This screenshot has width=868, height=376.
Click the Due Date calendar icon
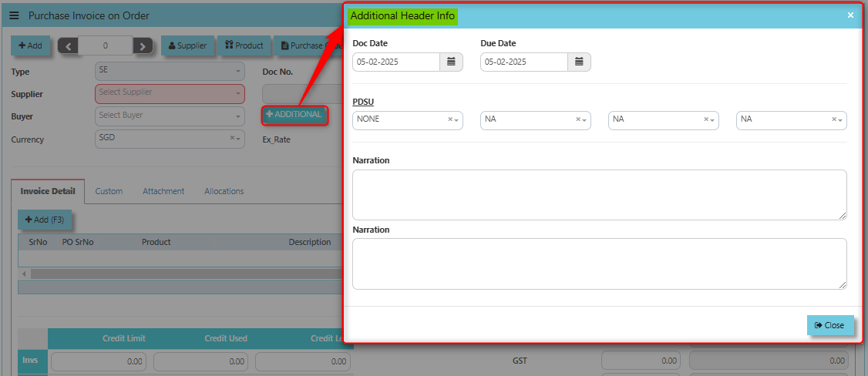pos(579,62)
